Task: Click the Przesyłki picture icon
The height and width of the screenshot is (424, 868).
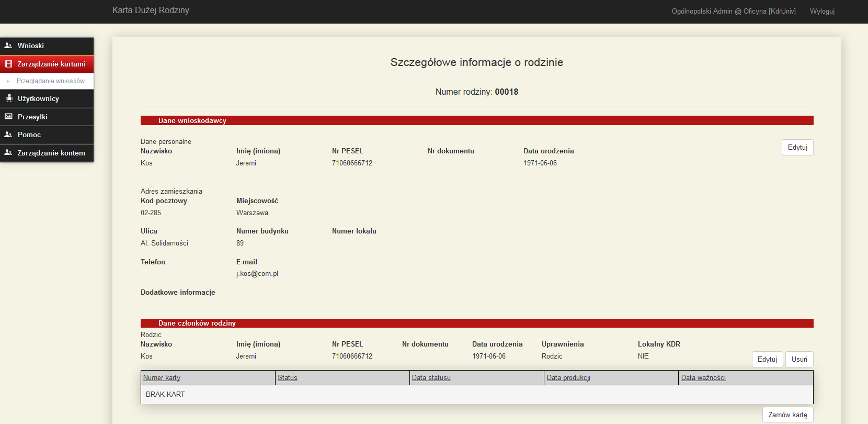Action: click(8, 117)
